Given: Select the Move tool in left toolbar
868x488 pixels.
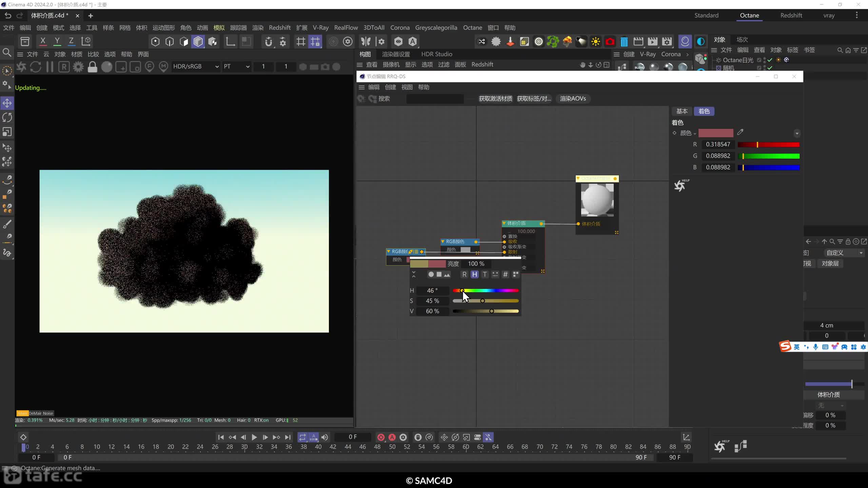Looking at the screenshot, I should 7,103.
